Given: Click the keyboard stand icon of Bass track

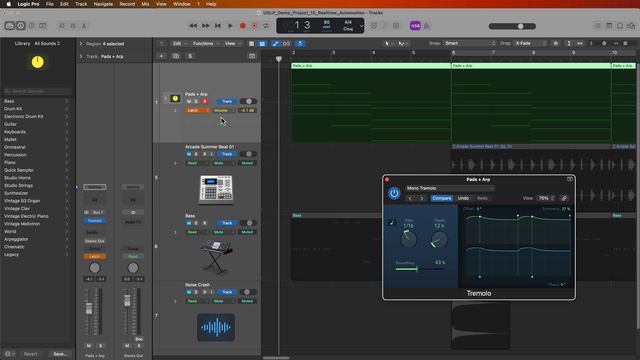Looking at the screenshot, I should tap(216, 257).
